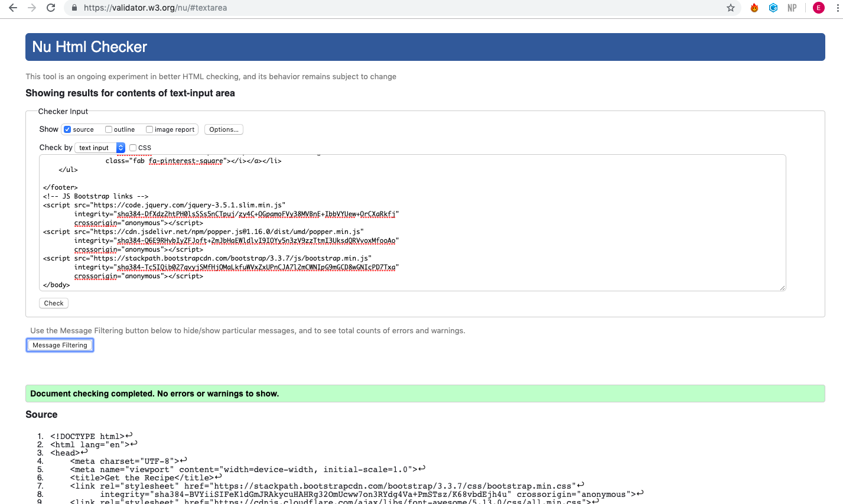Image resolution: width=843 pixels, height=504 pixels.
Task: View site info via the padlock icon
Action: (74, 8)
